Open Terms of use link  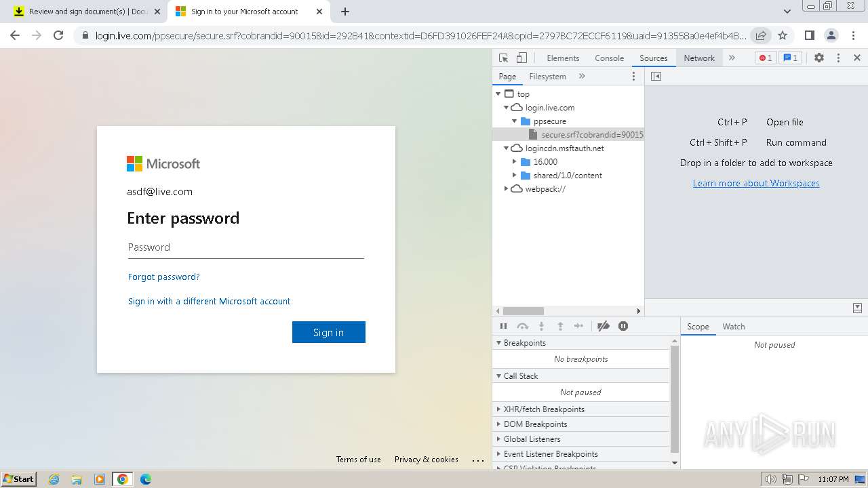[x=359, y=460]
